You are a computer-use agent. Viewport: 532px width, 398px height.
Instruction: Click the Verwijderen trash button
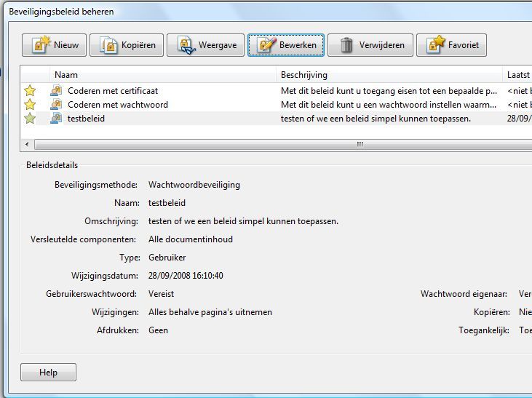click(x=370, y=45)
